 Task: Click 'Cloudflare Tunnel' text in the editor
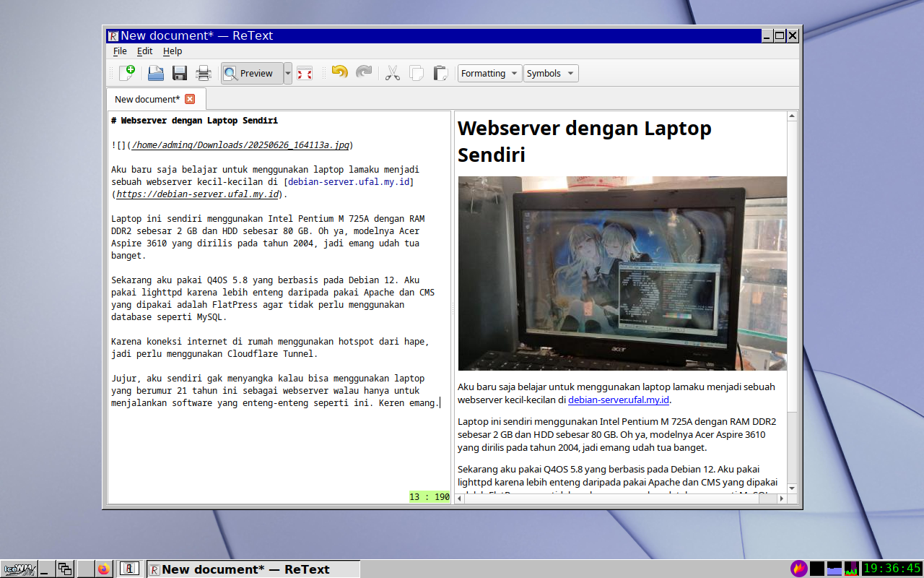click(x=271, y=354)
